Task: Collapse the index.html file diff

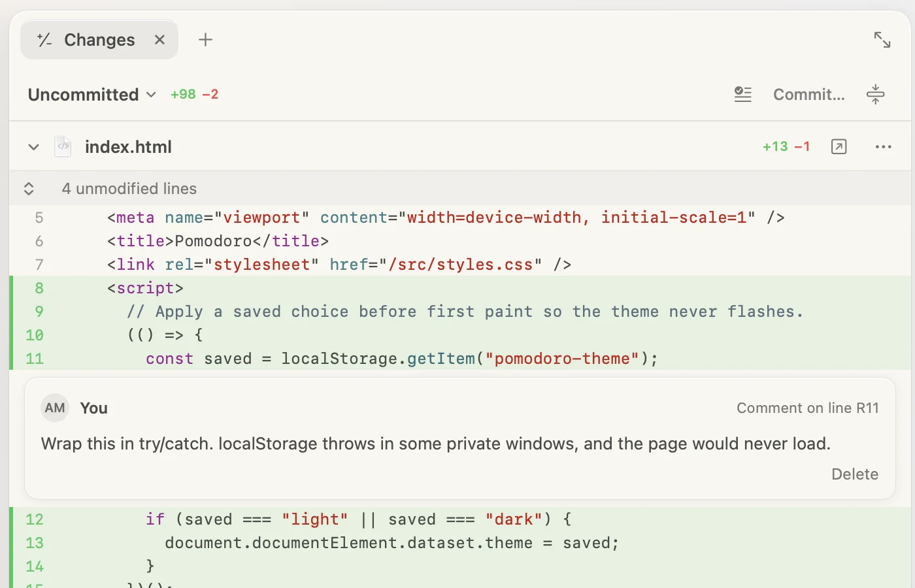Action: [x=33, y=147]
